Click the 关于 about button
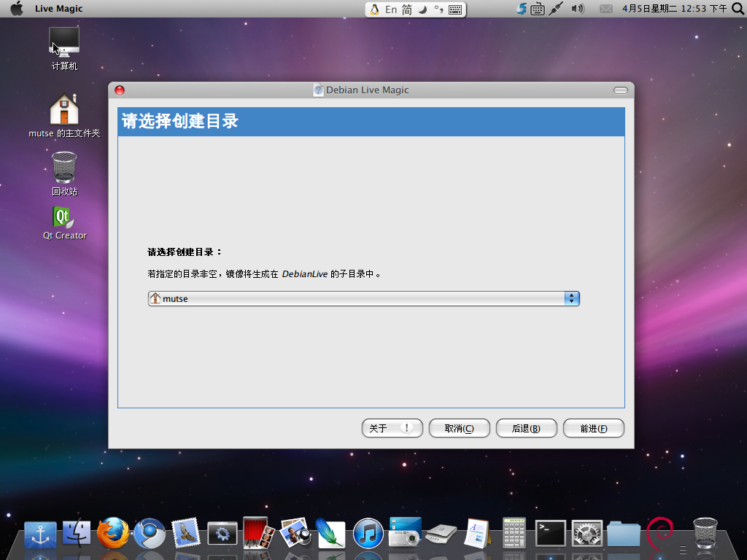This screenshot has width=747, height=560. click(392, 428)
